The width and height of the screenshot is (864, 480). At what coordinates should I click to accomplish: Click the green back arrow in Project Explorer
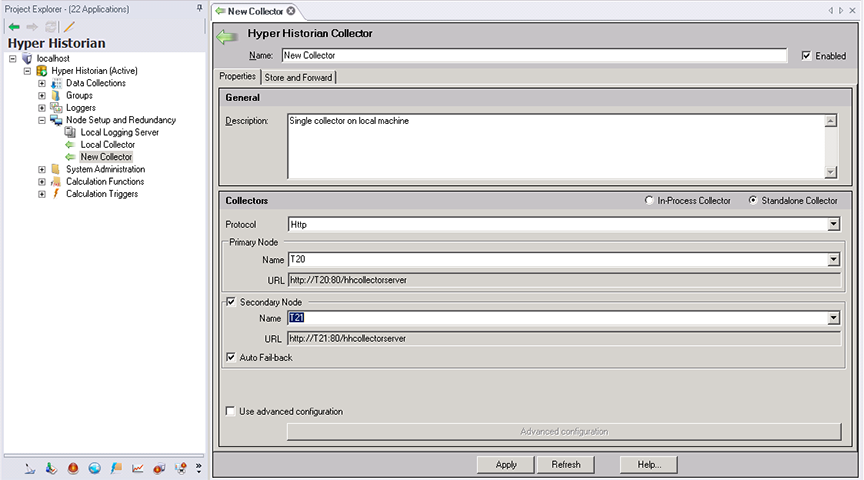click(14, 26)
